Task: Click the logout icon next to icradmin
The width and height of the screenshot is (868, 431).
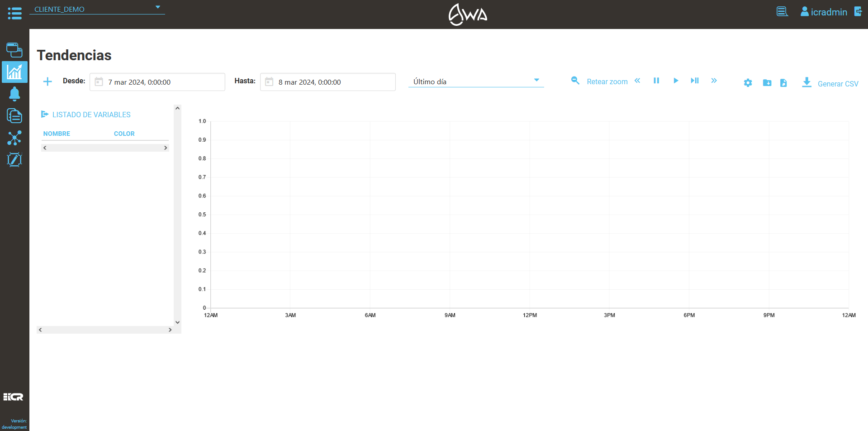Action: coord(858,12)
